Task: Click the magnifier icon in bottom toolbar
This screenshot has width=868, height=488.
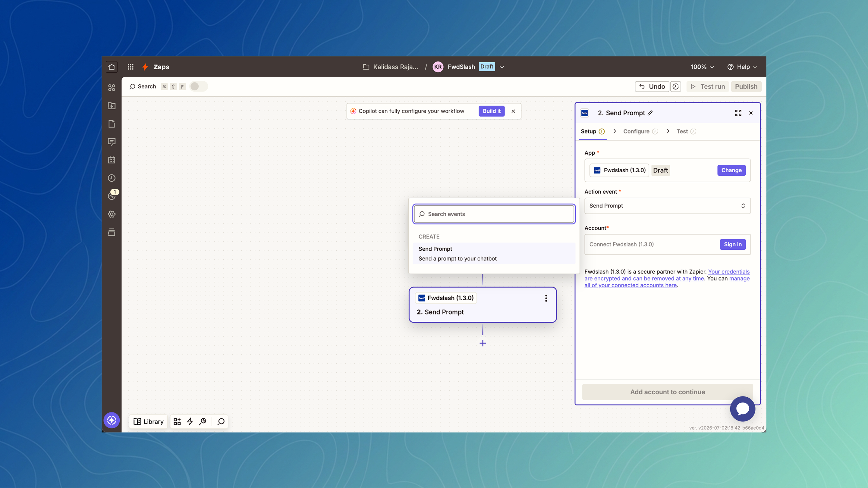Action: [221, 422]
